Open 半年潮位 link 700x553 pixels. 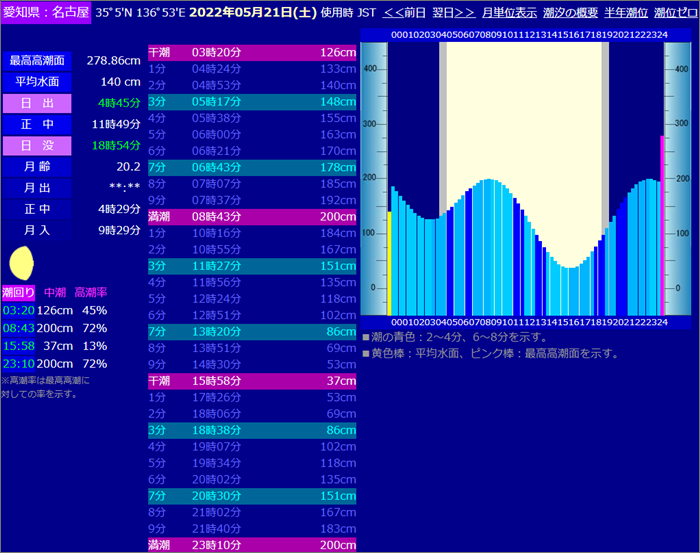pyautogui.click(x=626, y=12)
